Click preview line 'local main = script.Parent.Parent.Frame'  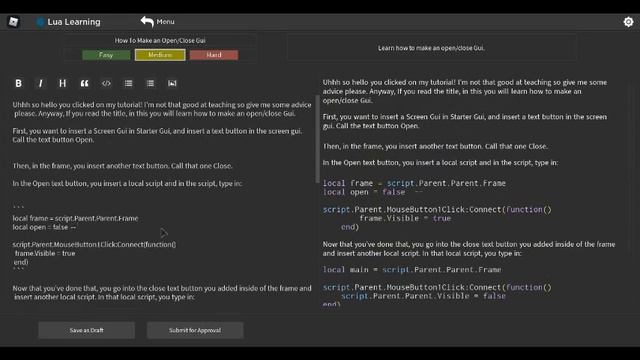coord(412,270)
